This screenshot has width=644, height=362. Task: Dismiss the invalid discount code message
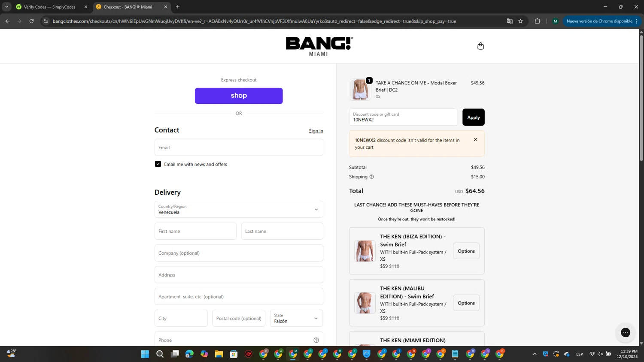pos(475,139)
